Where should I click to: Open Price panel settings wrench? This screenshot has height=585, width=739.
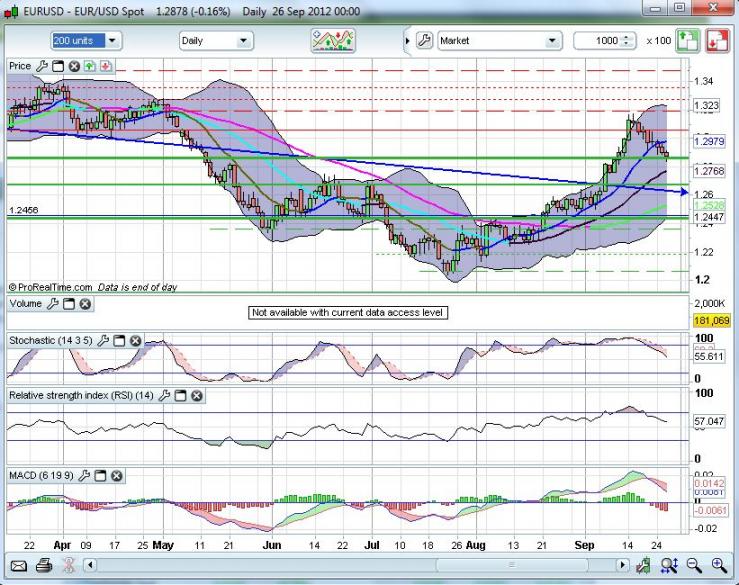[x=42, y=66]
